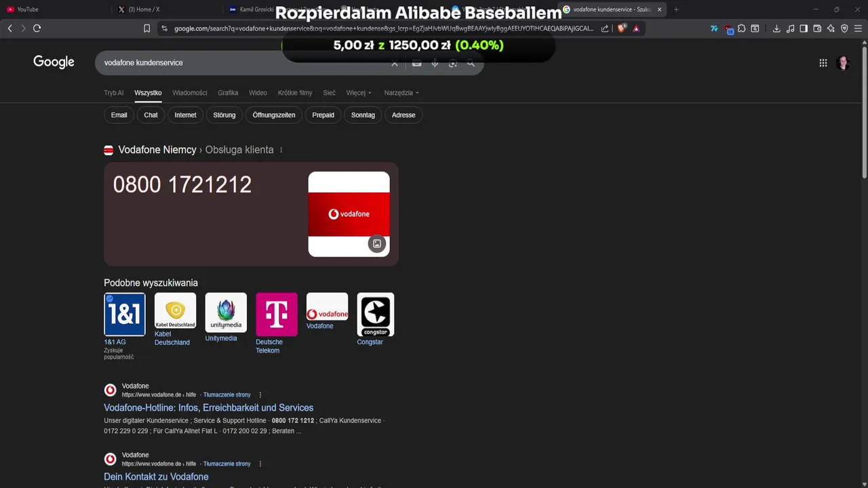Select the Krótkie filmy search tab
868x488 pixels.
point(295,93)
